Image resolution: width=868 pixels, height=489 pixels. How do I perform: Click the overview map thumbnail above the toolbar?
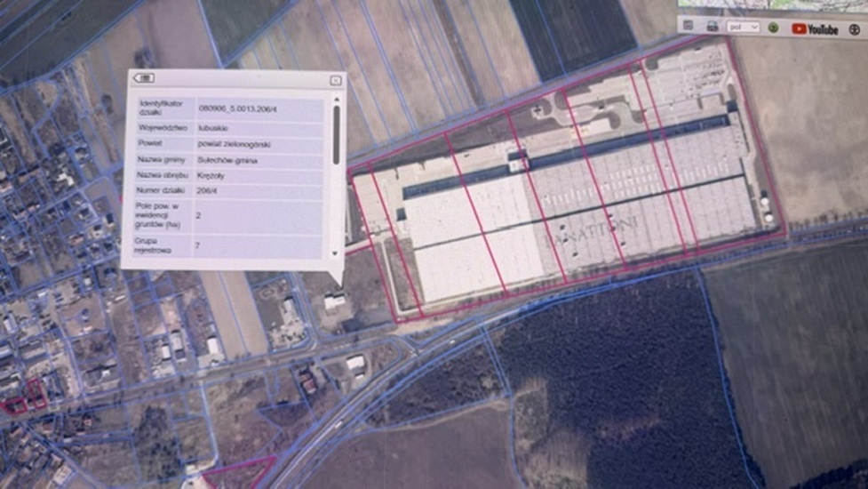(x=772, y=6)
